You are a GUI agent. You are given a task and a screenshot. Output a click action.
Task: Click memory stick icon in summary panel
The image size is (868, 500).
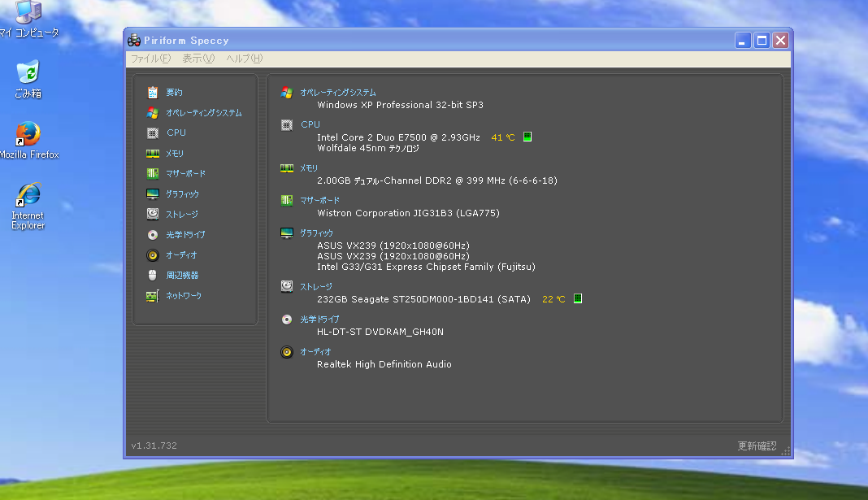(287, 168)
